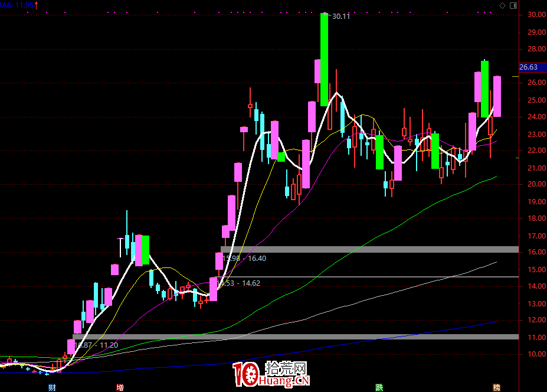Image resolution: width=547 pixels, height=392 pixels.
Task: Open the 财 event marker on the timeline
Action: tap(52, 387)
